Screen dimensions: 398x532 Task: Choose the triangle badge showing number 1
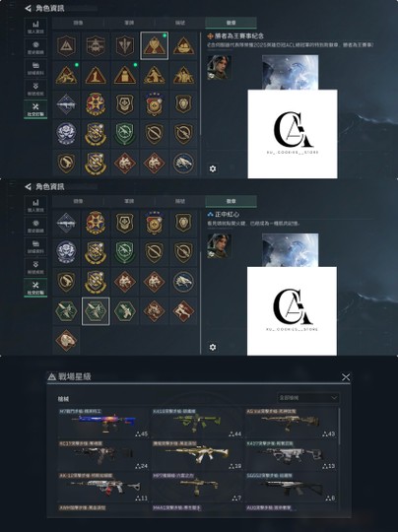(x=96, y=75)
